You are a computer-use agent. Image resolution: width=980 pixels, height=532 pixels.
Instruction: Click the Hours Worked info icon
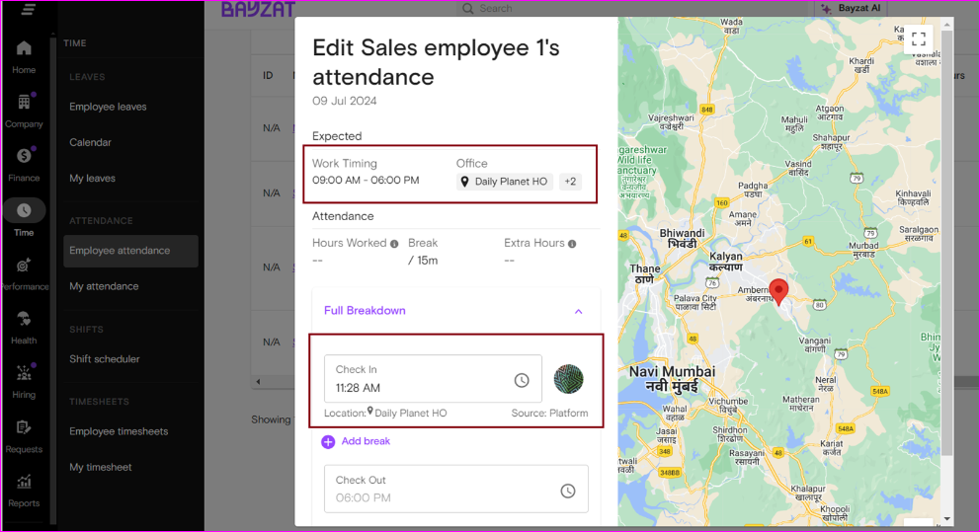click(394, 244)
